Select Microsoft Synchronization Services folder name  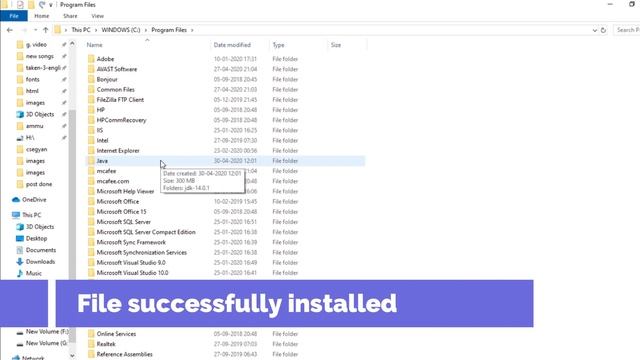point(142,253)
